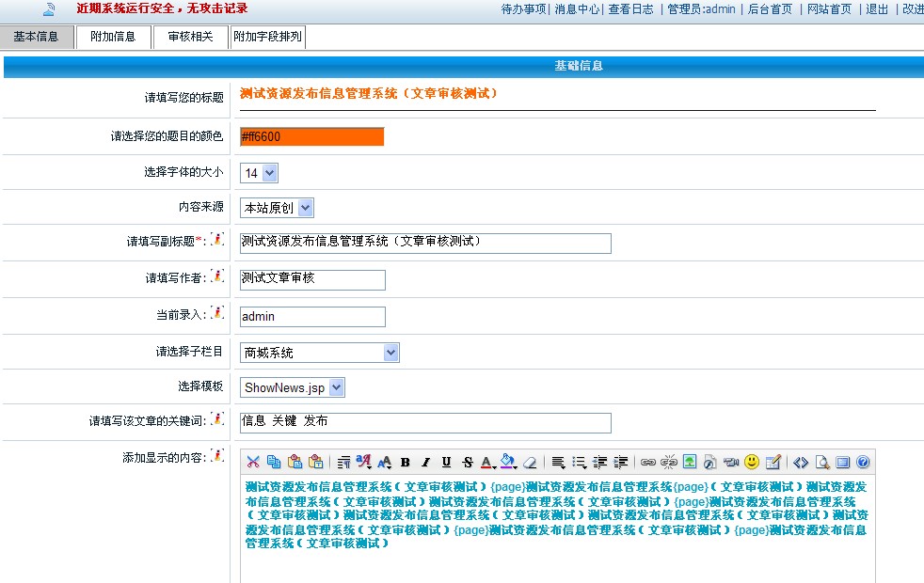This screenshot has height=583, width=924.
Task: Click the orange title input field
Action: pyautogui.click(x=557, y=97)
